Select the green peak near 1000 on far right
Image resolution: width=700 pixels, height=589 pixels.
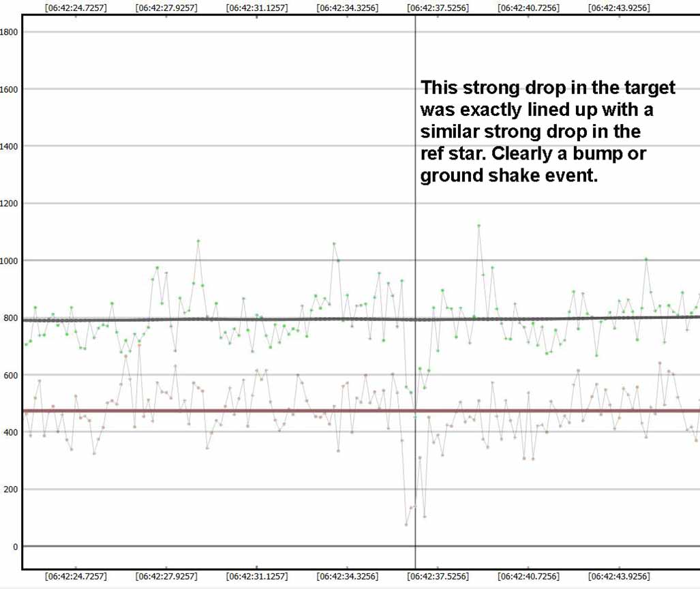click(646, 259)
